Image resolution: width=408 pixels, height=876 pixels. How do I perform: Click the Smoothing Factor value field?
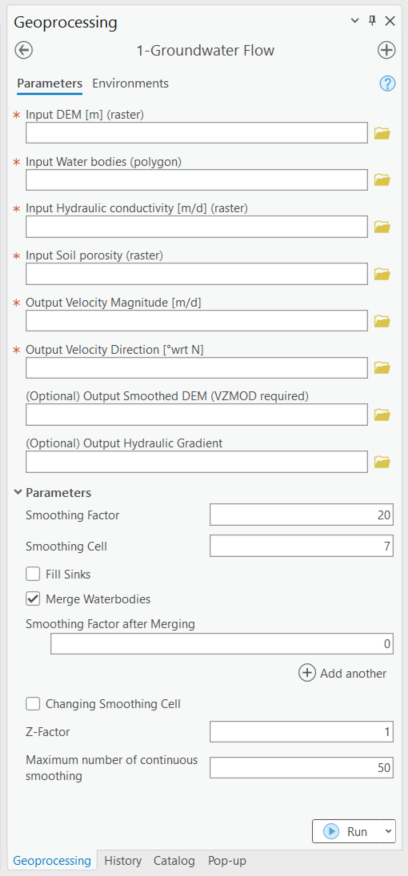(301, 515)
